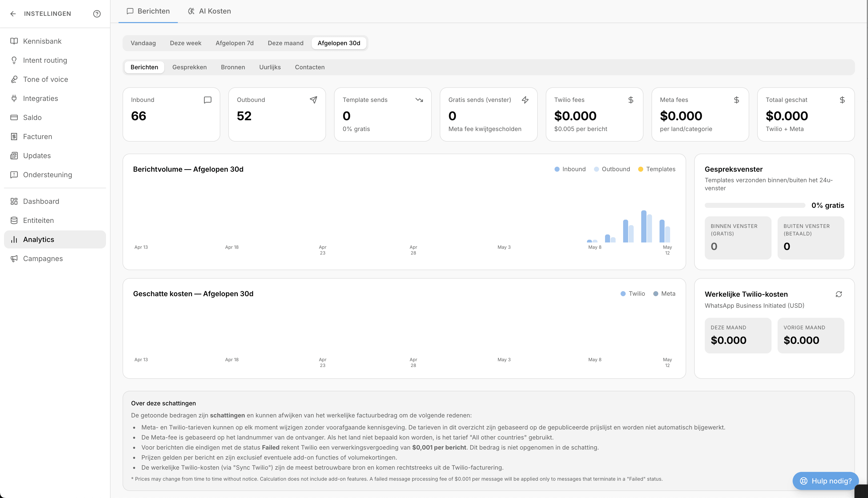Image resolution: width=868 pixels, height=498 pixels.
Task: Open the help question mark icon
Action: 97,14
